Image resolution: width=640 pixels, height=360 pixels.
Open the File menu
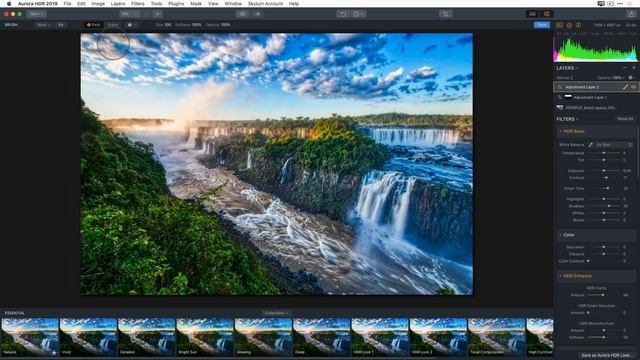point(67,4)
